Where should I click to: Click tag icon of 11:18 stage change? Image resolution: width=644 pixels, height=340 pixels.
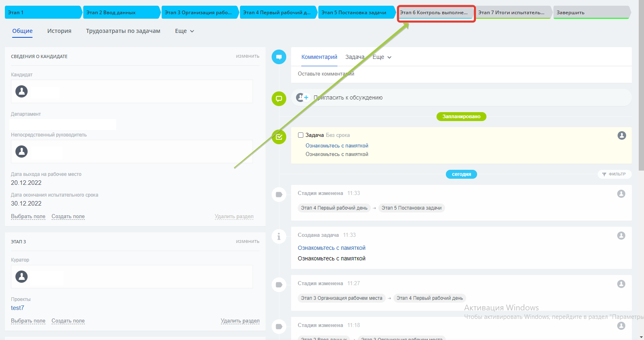point(279,327)
